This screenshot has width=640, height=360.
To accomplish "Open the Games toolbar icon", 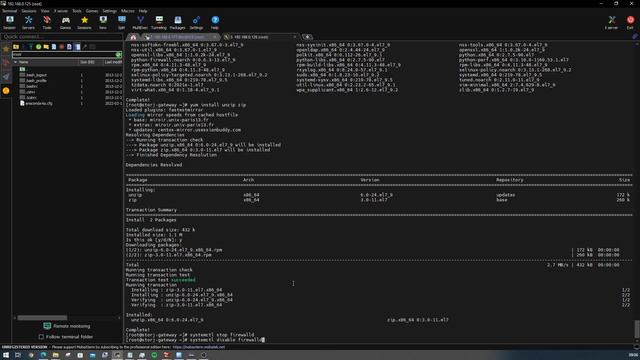I will tap(65, 22).
